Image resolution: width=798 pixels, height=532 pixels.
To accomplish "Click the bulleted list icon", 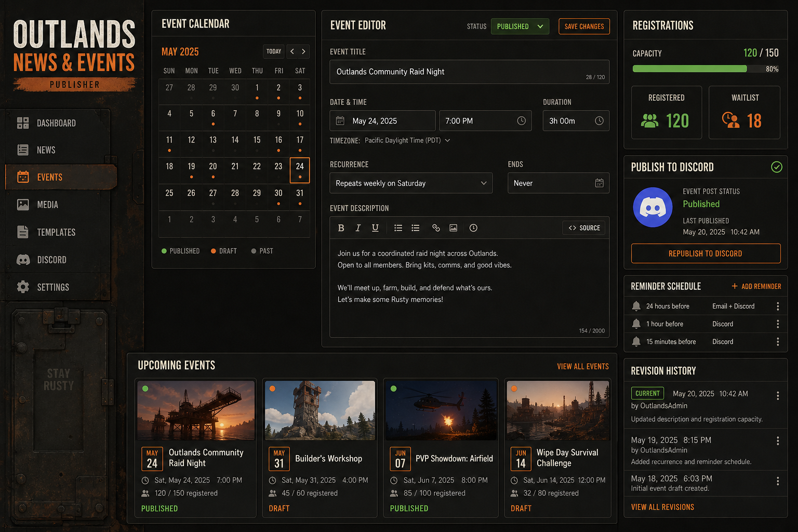I will coord(398,228).
